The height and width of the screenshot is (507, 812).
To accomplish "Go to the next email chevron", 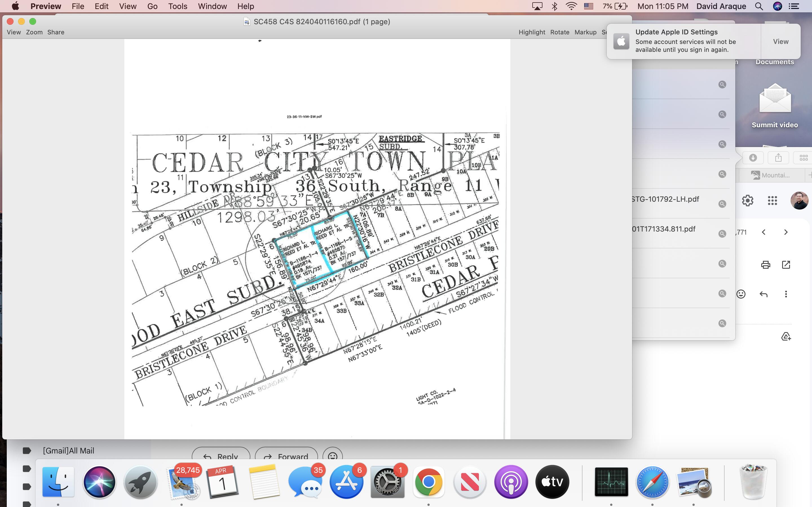I will tap(785, 232).
